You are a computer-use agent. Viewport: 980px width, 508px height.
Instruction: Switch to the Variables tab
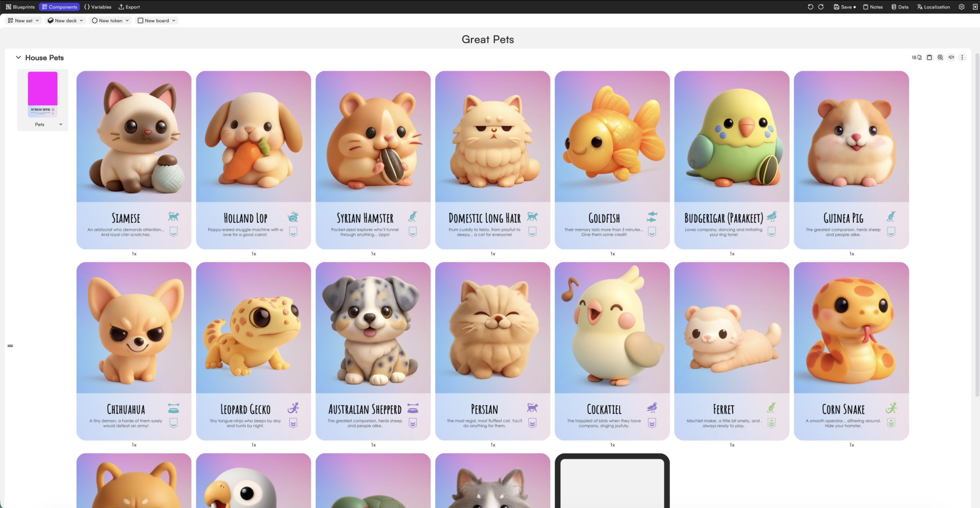pyautogui.click(x=98, y=7)
